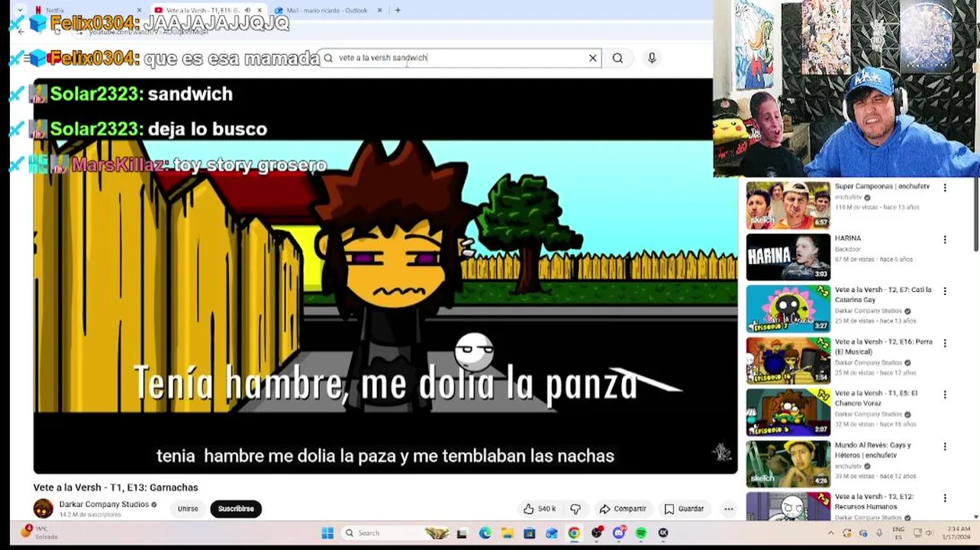Image resolution: width=980 pixels, height=550 pixels.
Task: Focus the YouTube search field
Action: click(x=458, y=58)
